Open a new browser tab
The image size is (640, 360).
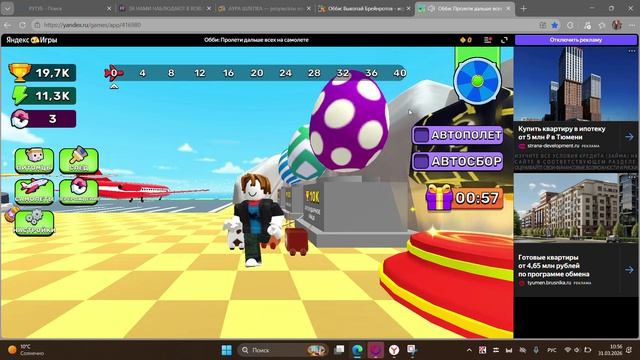[x=524, y=8]
